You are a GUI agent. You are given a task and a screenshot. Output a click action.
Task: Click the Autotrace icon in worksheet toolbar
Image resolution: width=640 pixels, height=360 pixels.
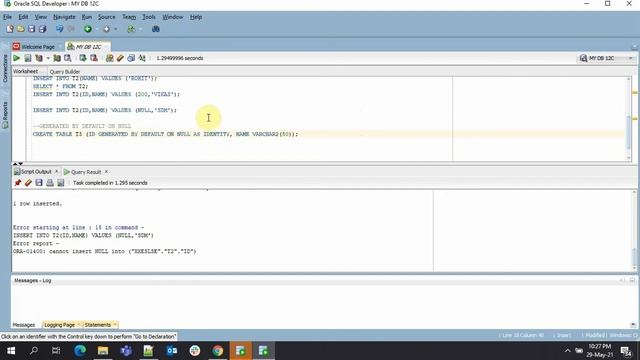coord(57,58)
